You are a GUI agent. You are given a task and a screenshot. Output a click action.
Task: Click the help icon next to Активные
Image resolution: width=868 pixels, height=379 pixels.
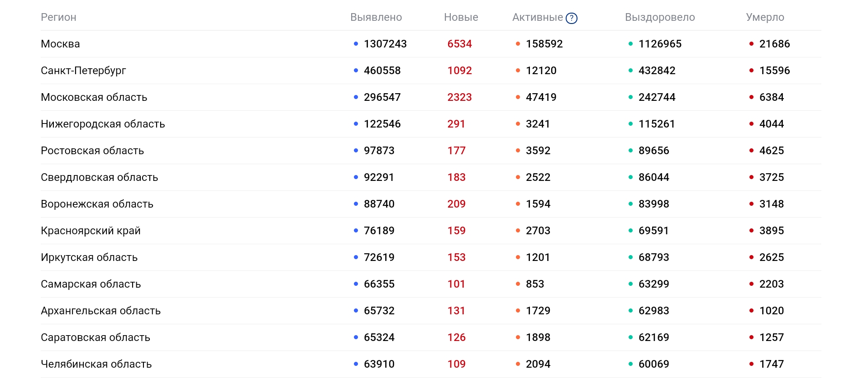[572, 18]
